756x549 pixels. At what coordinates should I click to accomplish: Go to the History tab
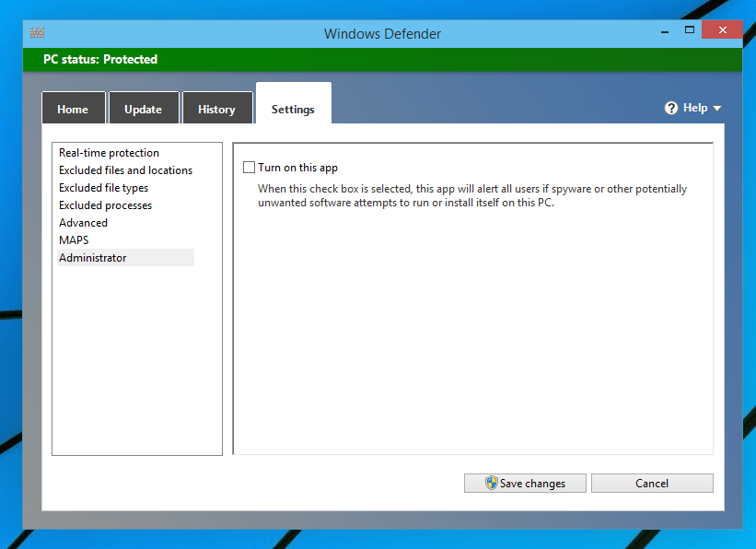pyautogui.click(x=216, y=109)
